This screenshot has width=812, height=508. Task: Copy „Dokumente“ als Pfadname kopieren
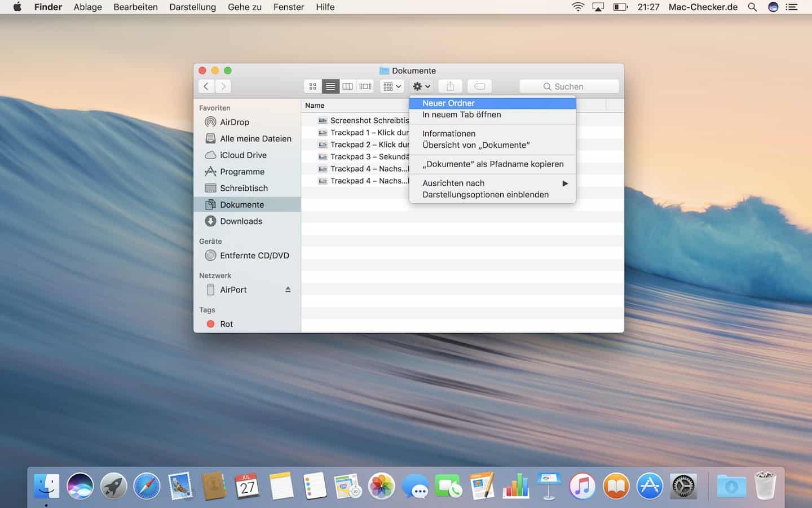point(492,164)
